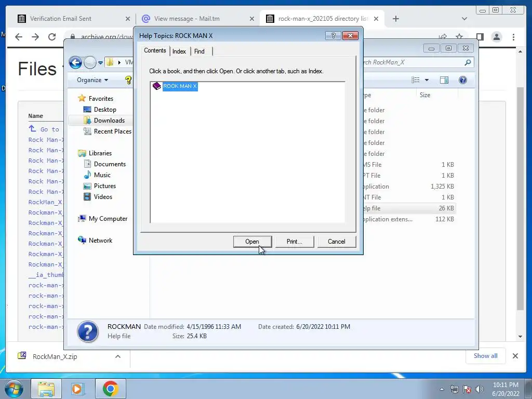This screenshot has height=399, width=532.
Task: Open the Organize menu
Action: 92,80
